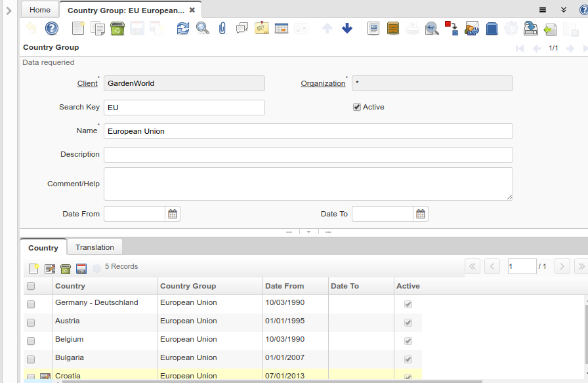Click the detail grid page number box

[x=522, y=266]
